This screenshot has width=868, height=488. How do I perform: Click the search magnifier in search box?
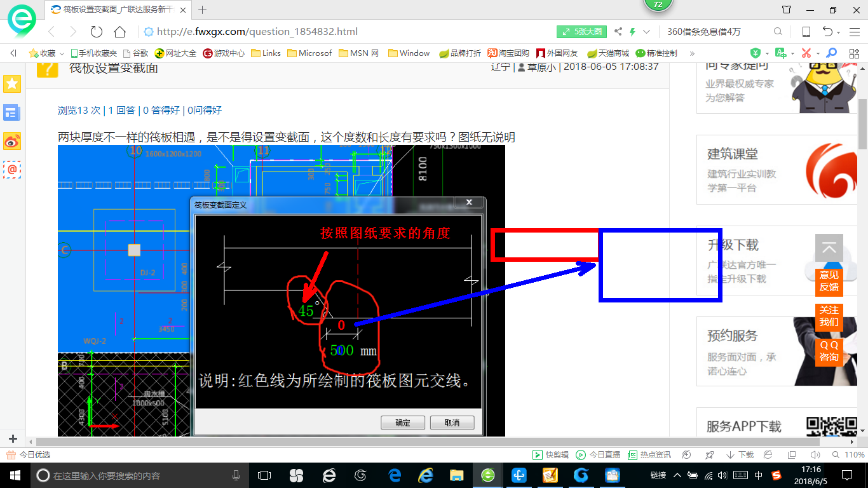[778, 32]
